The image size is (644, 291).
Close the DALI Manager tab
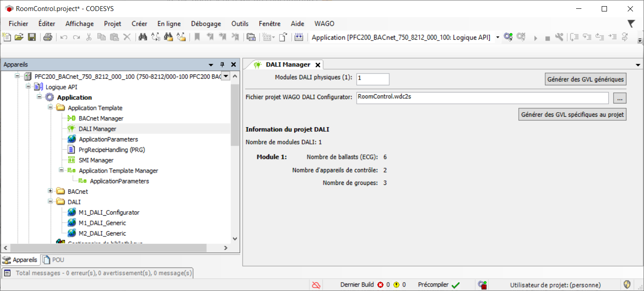coord(318,65)
